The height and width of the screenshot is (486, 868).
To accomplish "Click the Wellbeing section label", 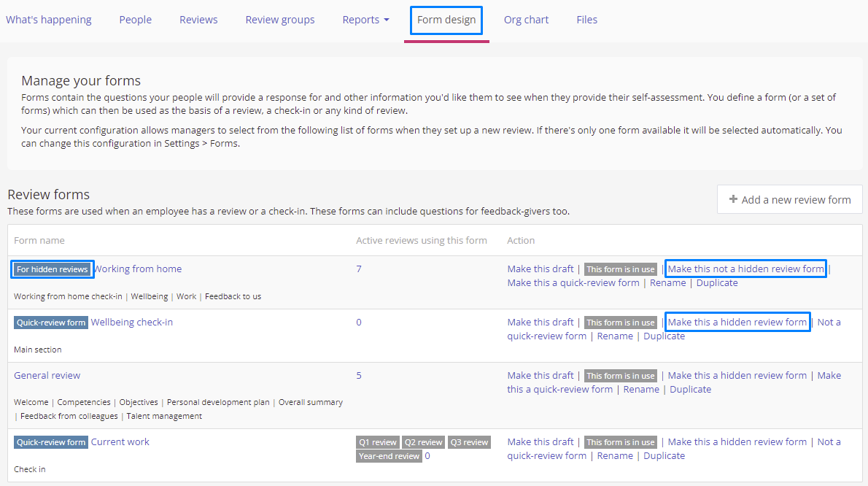I will (x=150, y=297).
